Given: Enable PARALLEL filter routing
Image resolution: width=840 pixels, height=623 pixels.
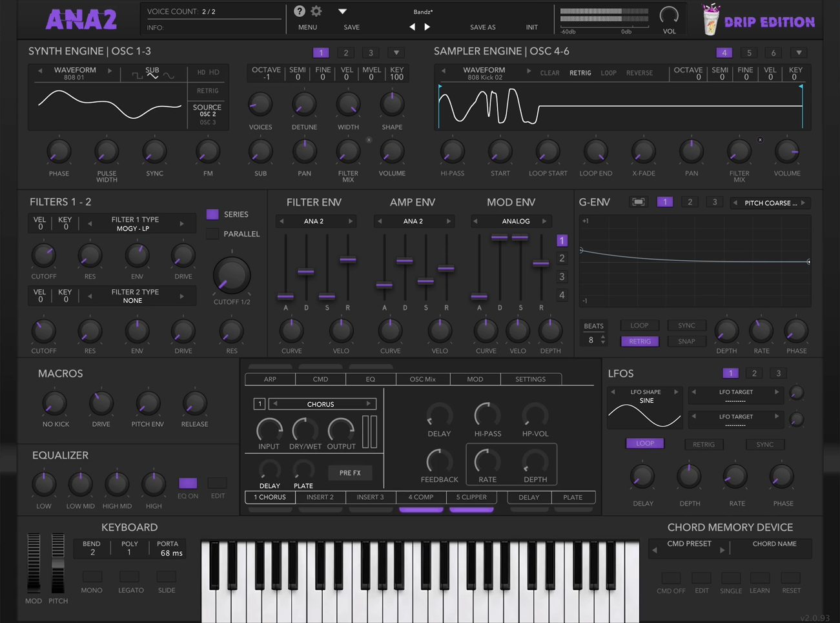Looking at the screenshot, I should (212, 234).
